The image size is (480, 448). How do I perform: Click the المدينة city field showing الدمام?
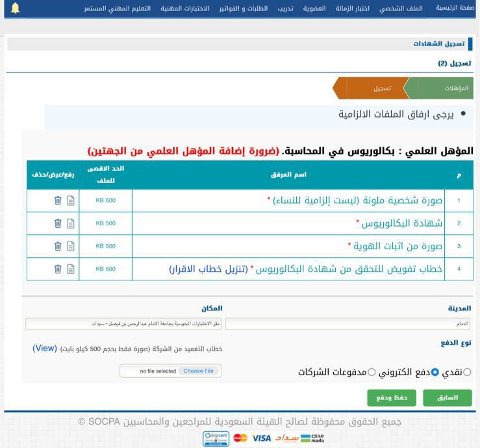tap(347, 324)
